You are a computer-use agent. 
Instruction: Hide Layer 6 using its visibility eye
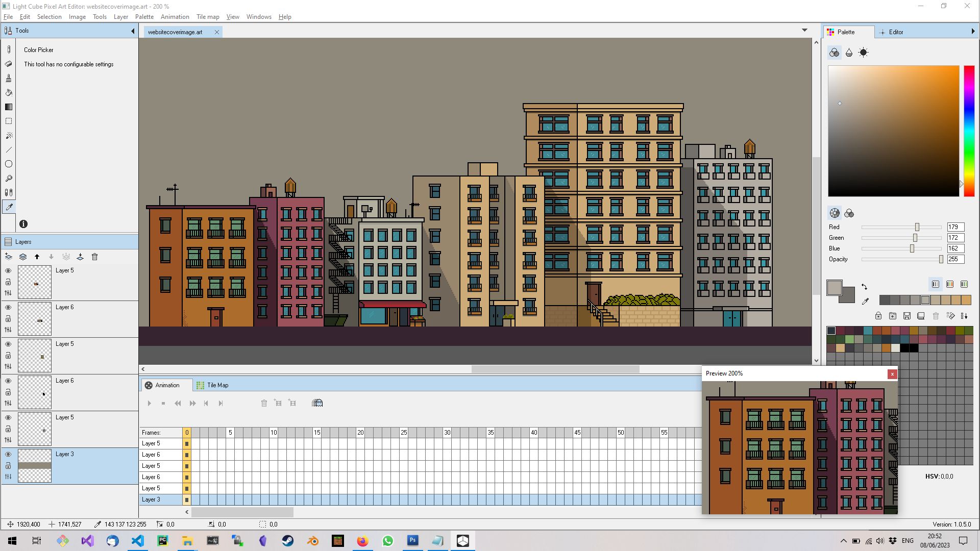pos(8,307)
